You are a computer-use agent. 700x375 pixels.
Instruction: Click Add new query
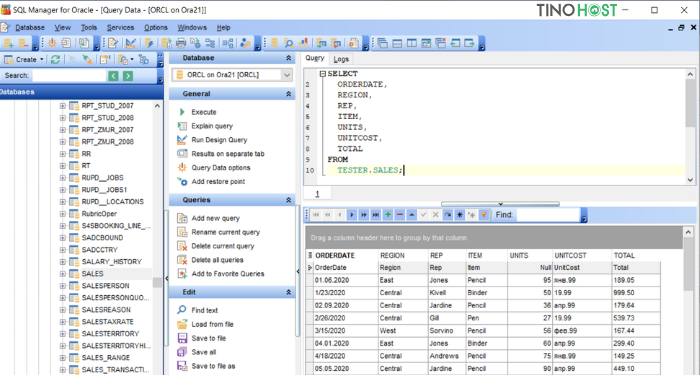(216, 218)
